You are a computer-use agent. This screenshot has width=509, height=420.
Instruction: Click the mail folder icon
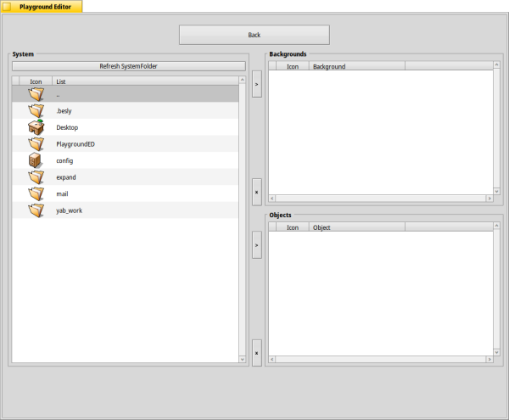(x=36, y=193)
